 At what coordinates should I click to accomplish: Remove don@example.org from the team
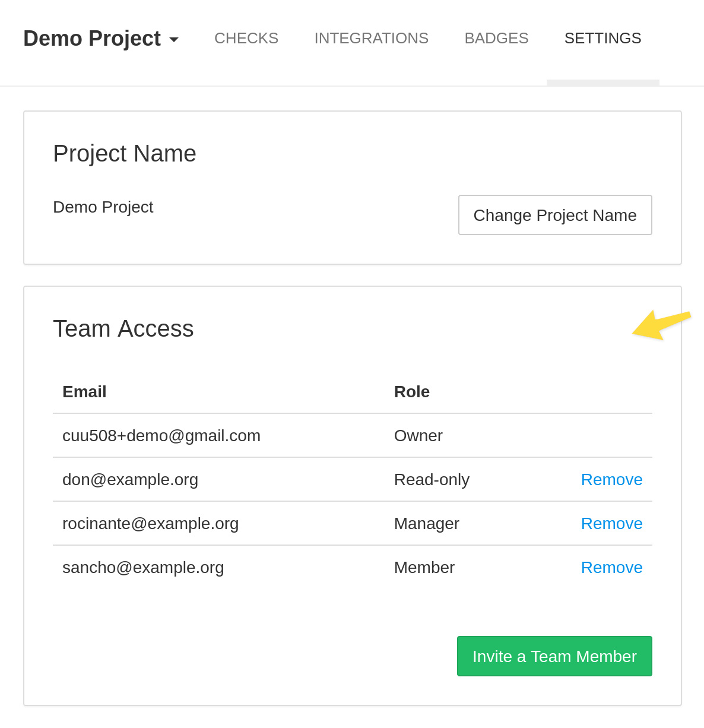(611, 480)
